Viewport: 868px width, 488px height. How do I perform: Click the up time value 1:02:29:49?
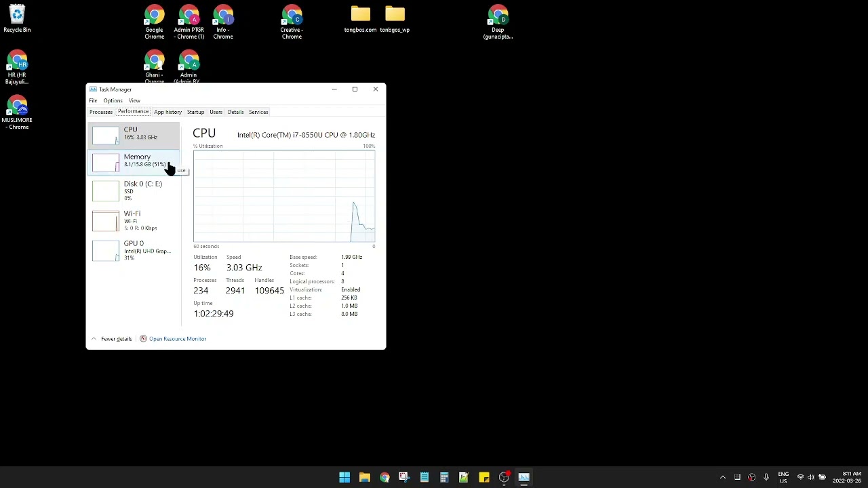click(x=214, y=314)
